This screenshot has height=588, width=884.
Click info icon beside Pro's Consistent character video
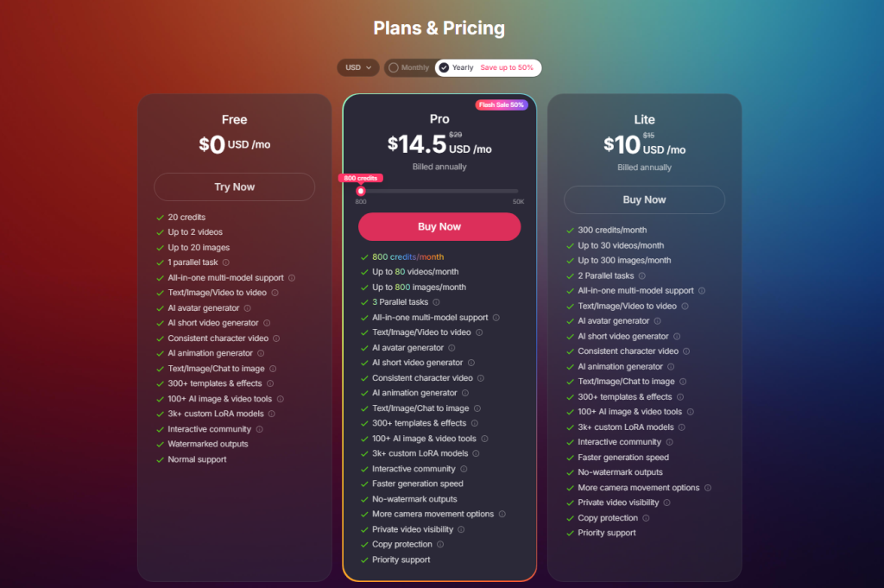point(481,378)
